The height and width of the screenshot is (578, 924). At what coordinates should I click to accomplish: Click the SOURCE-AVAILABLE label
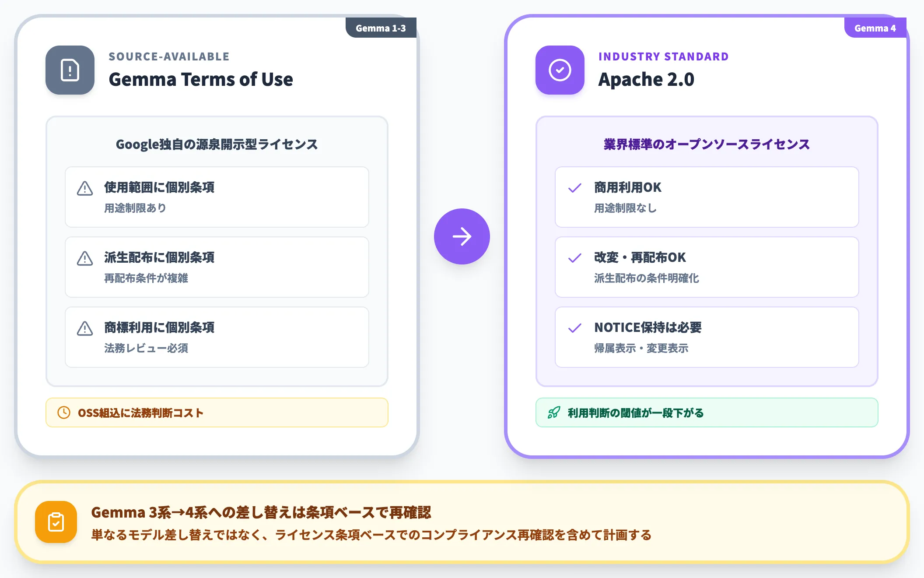[x=169, y=56]
